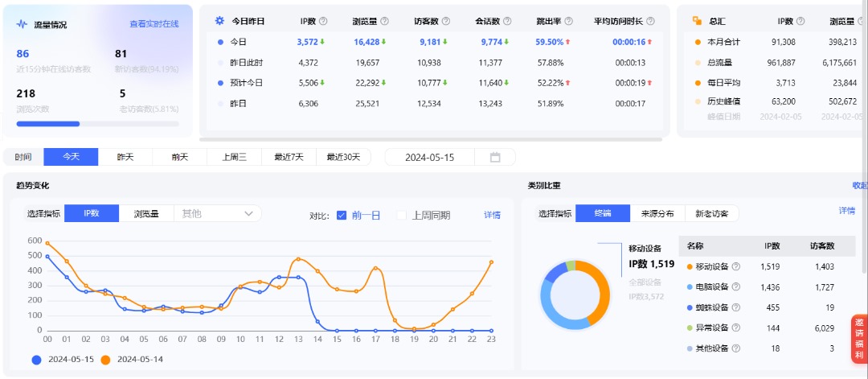Click 详情 link in trend chart panel
868x379 pixels.
492,215
